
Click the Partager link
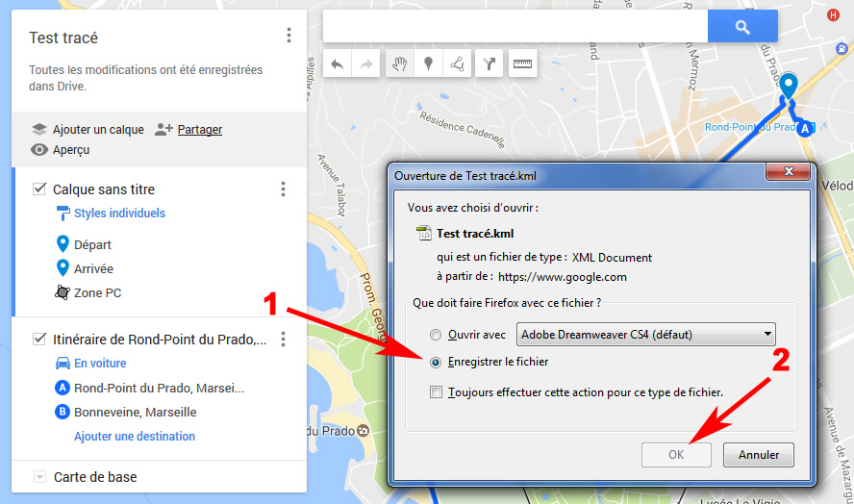click(x=200, y=130)
